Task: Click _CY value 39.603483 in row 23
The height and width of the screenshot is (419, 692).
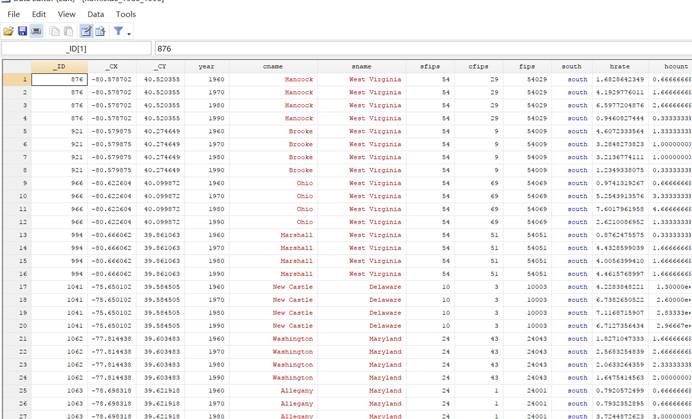Action: click(x=162, y=365)
